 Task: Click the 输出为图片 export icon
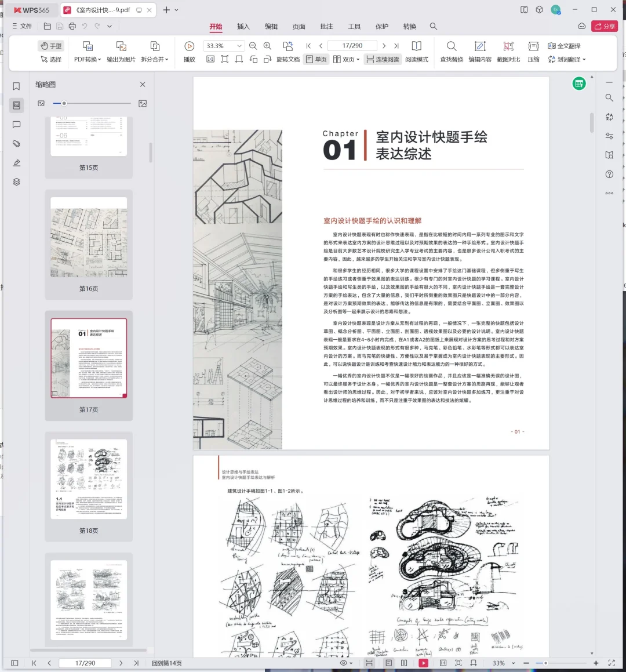(x=121, y=46)
